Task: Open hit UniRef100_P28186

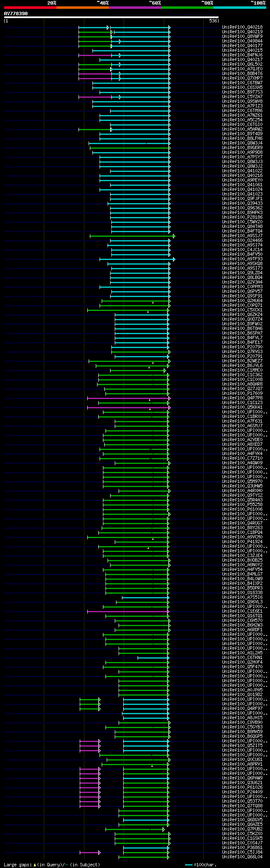Action: [x=242, y=217]
